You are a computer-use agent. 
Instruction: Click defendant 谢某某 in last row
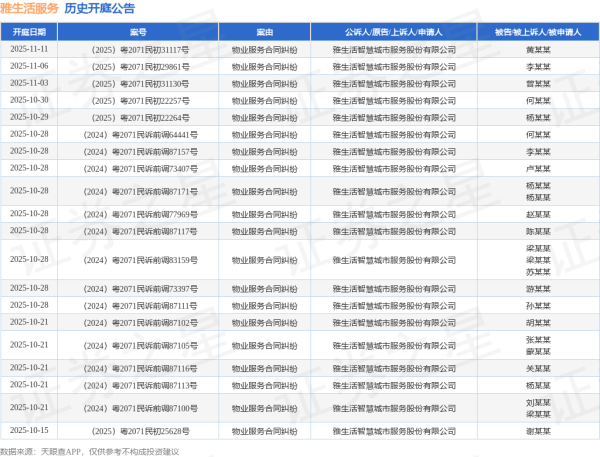(536, 431)
